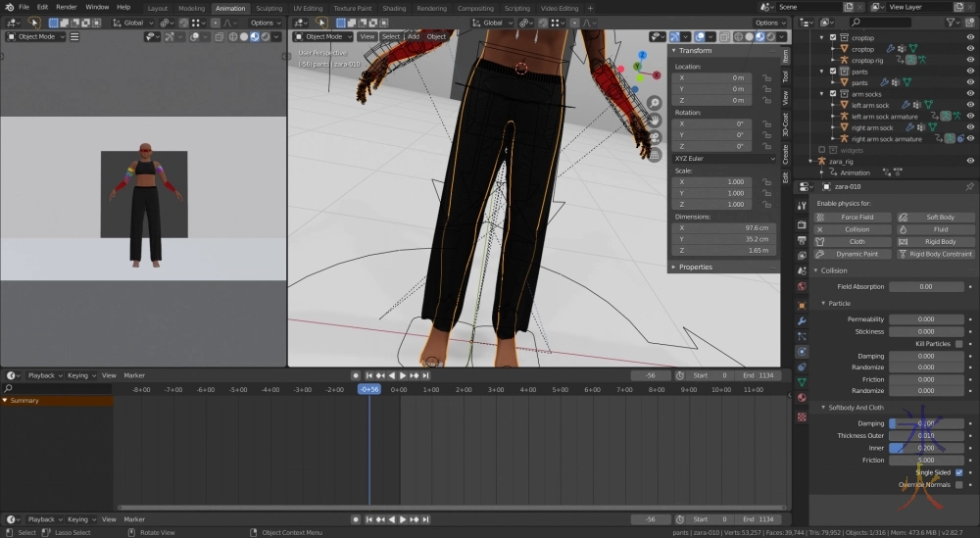Click the pin icon beside zara-010
The height and width of the screenshot is (538, 980).
pos(969,186)
